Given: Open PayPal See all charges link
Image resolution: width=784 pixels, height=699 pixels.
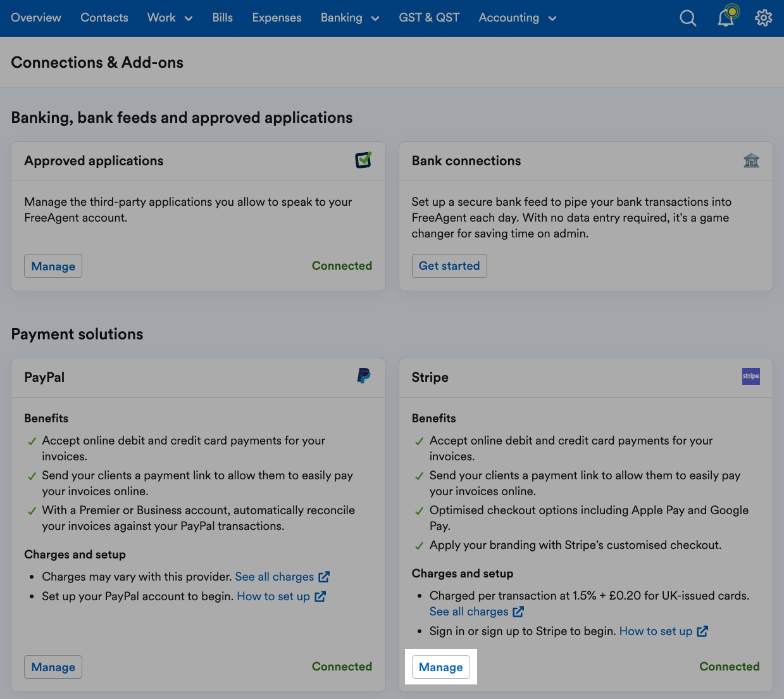Looking at the screenshot, I should 275,577.
